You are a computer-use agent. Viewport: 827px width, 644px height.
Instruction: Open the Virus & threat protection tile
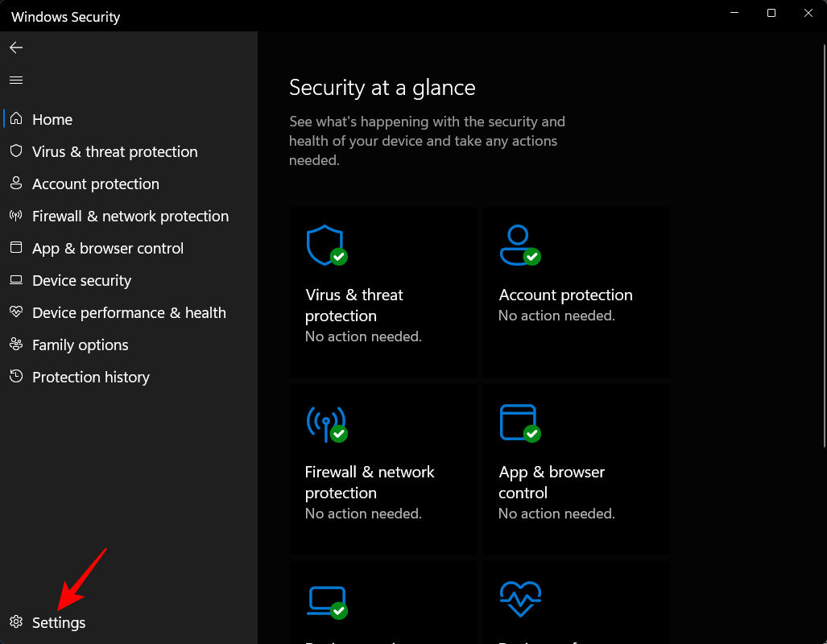pos(382,292)
